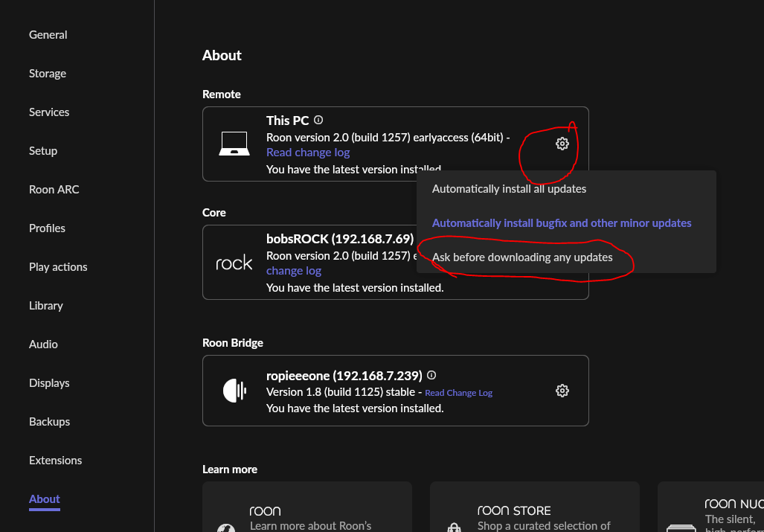This screenshot has width=764, height=532.
Task: Go to Storage settings
Action: click(x=48, y=74)
